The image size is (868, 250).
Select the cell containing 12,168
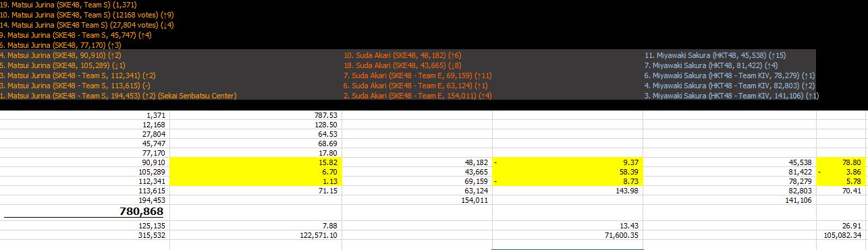pos(85,125)
